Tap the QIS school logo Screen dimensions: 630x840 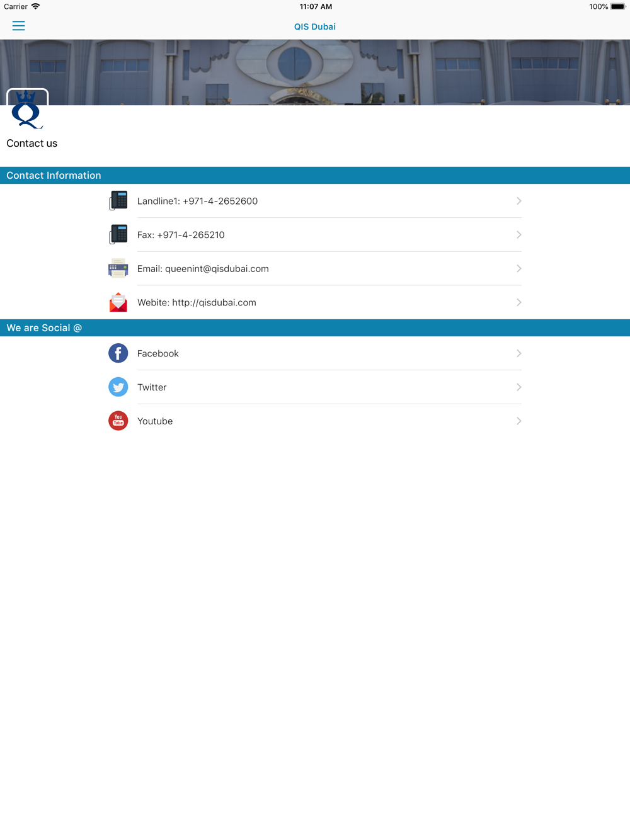coord(27,110)
